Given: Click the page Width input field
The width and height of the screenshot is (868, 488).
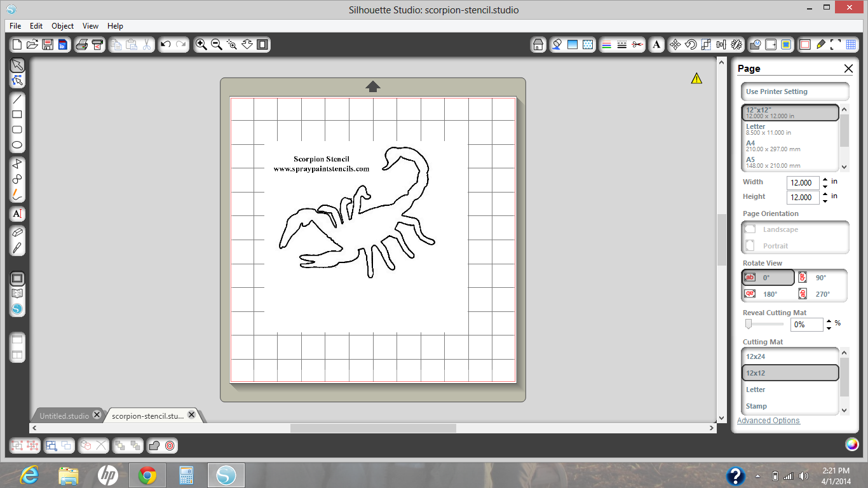Looking at the screenshot, I should [x=803, y=183].
